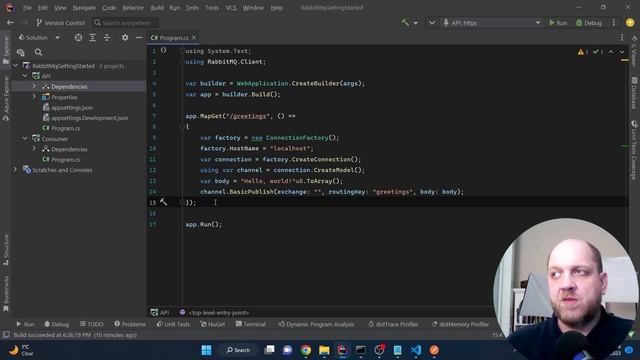Click the Expand All icon in Solution panel
Viewport: 640px width, 360px height.
93,38
